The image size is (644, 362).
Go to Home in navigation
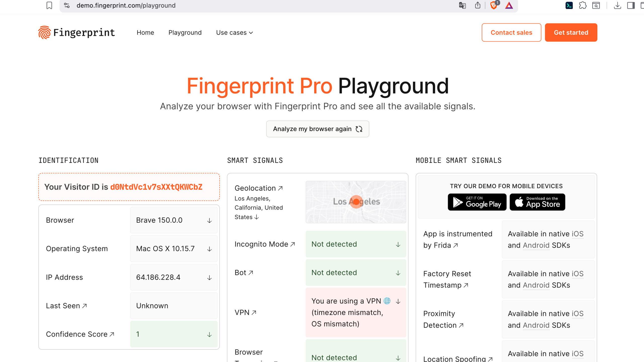[x=145, y=32]
